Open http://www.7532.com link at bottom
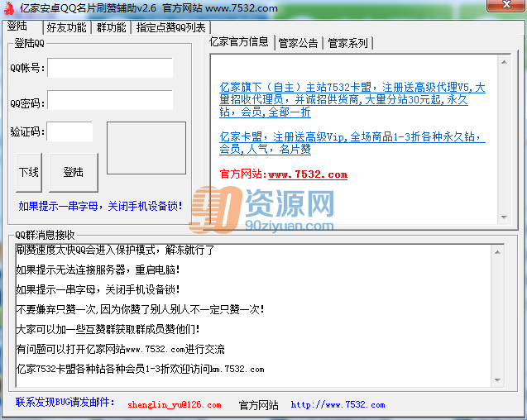Image resolution: width=527 pixels, height=420 pixels. click(338, 404)
